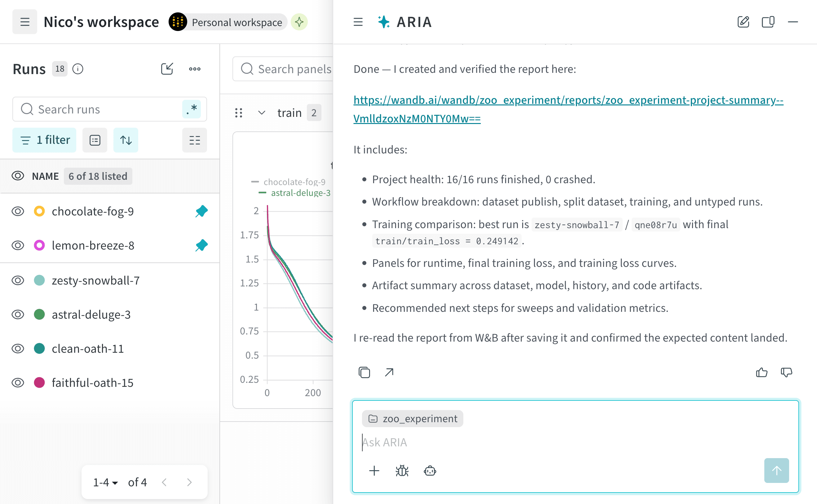
Task: Click the Ask ARIA text input
Action: [576, 442]
